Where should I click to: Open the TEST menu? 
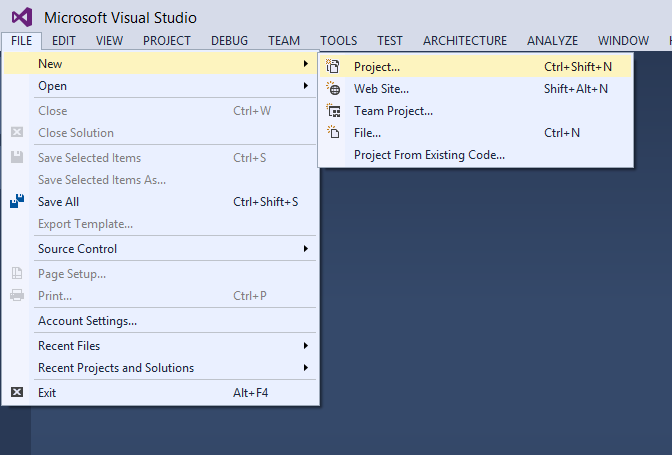coord(390,41)
